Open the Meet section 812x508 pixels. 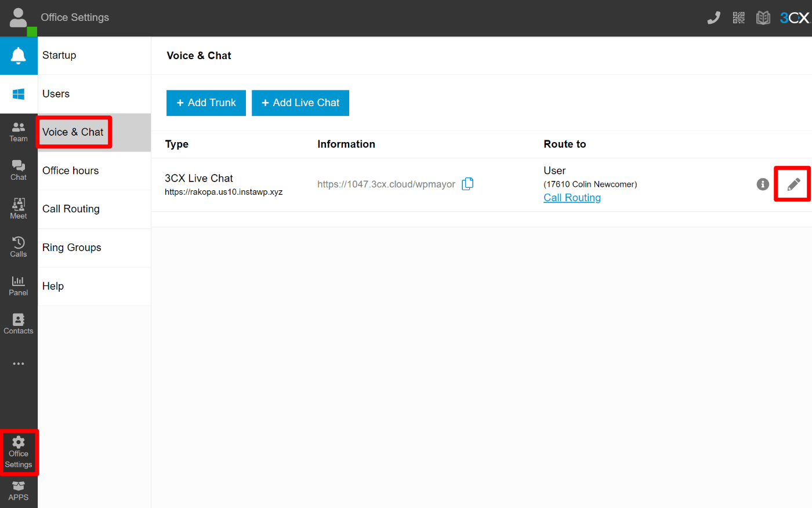pos(19,209)
